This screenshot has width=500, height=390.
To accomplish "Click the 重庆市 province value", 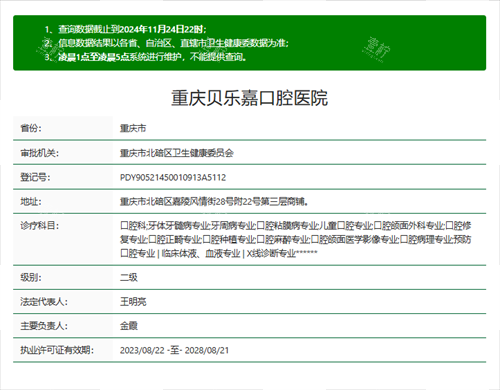I will point(133,128).
